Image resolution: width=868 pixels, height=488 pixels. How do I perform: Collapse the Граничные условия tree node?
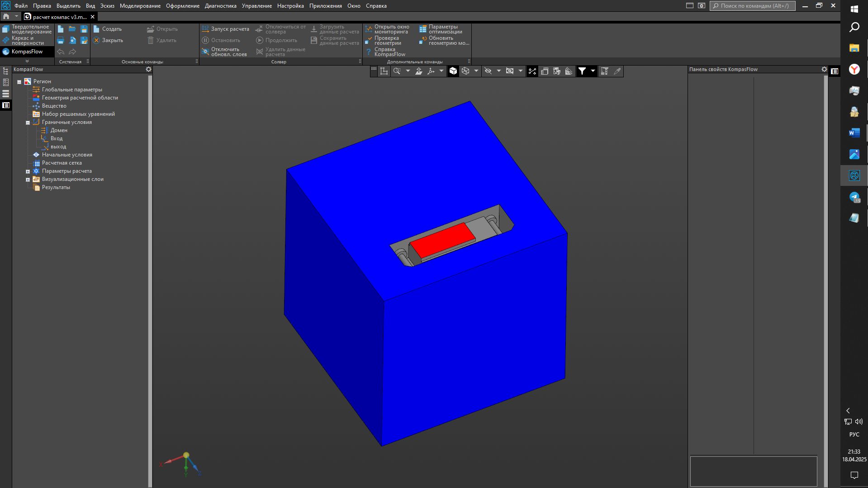coord(28,123)
